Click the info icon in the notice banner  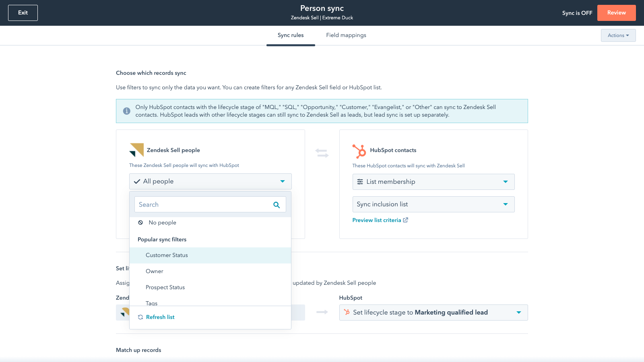[x=126, y=111]
